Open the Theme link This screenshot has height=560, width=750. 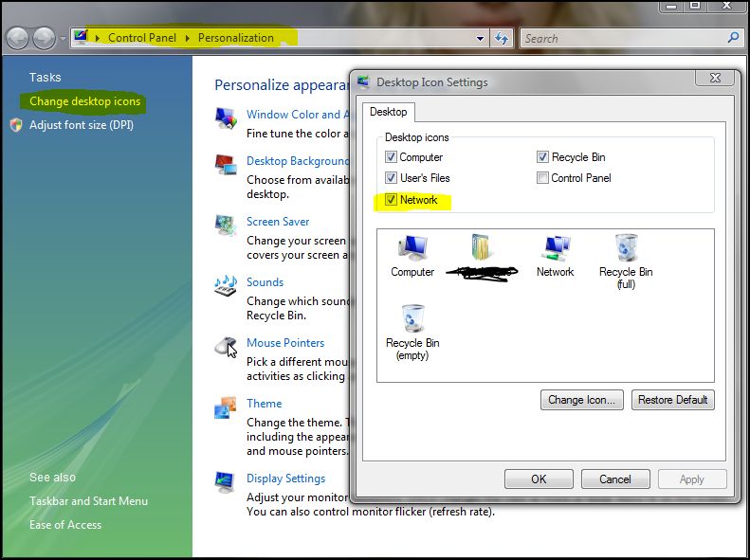click(x=264, y=404)
